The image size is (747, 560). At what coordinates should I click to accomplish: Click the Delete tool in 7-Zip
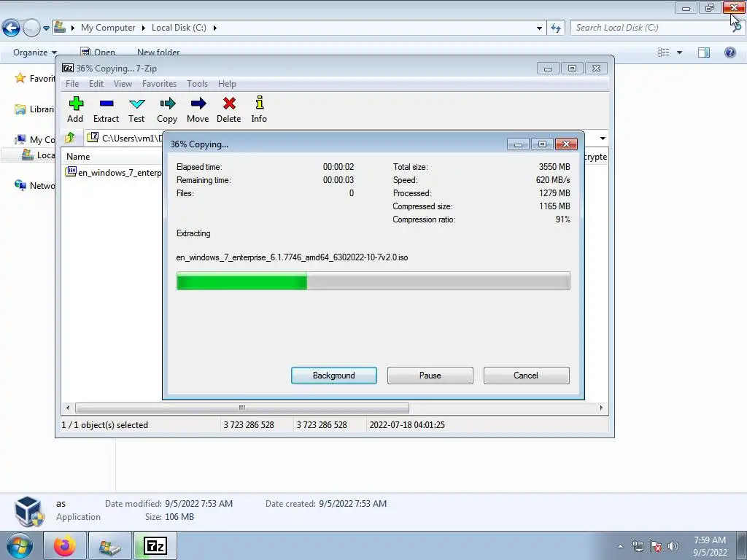click(x=228, y=109)
